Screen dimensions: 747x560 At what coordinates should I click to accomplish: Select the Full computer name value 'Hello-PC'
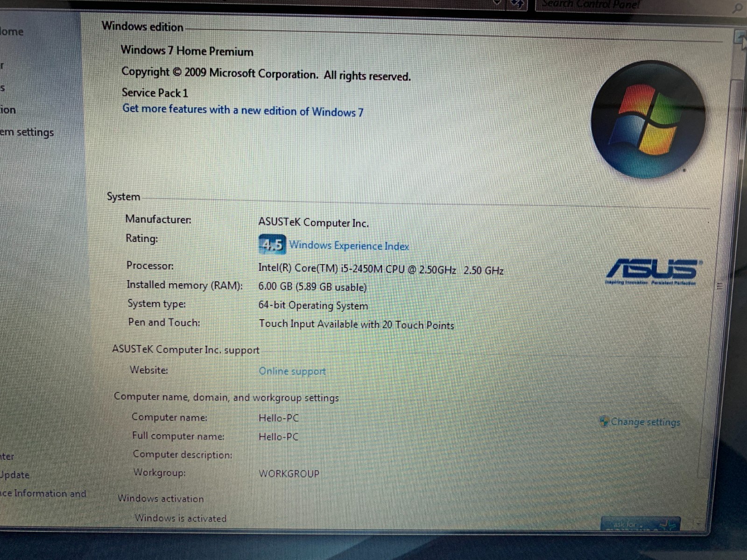(x=279, y=437)
